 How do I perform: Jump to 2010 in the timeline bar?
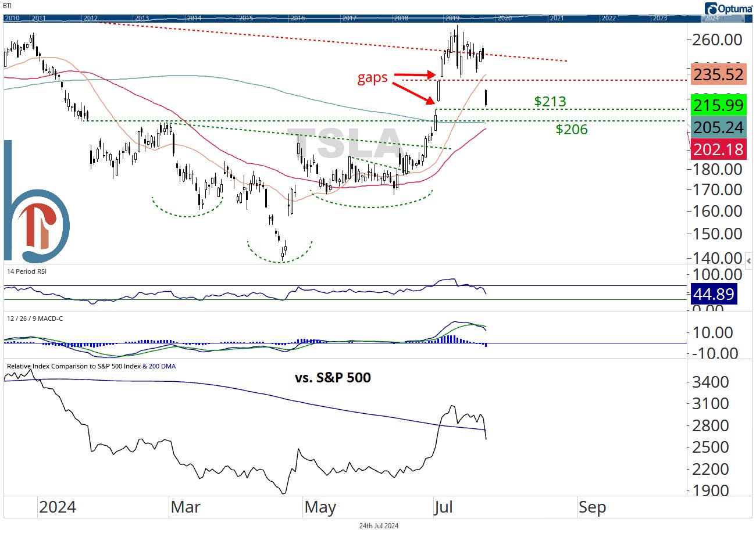coord(12,18)
